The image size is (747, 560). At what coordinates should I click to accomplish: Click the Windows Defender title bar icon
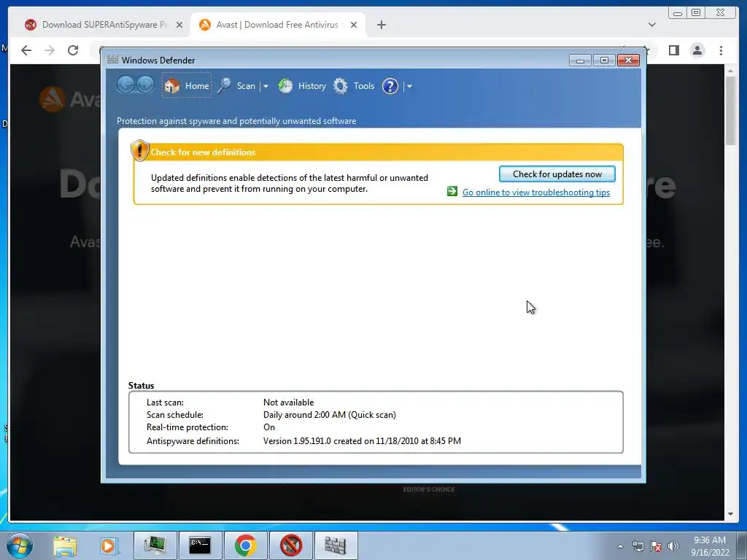tap(112, 60)
